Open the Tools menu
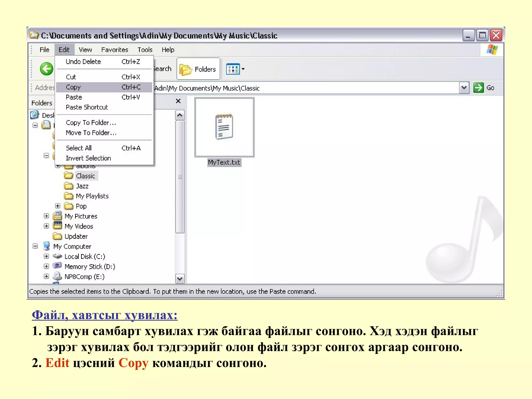This screenshot has width=532, height=399. point(145,50)
